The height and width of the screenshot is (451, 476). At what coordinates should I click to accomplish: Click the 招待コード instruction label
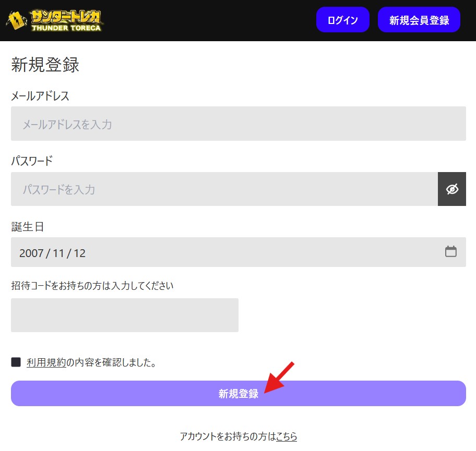point(92,286)
